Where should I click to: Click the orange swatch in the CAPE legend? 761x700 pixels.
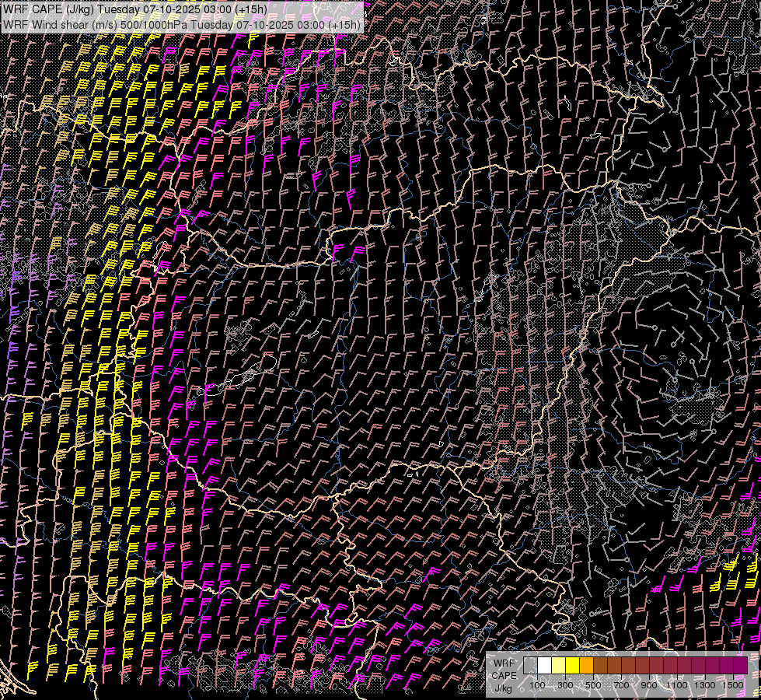[x=586, y=666]
